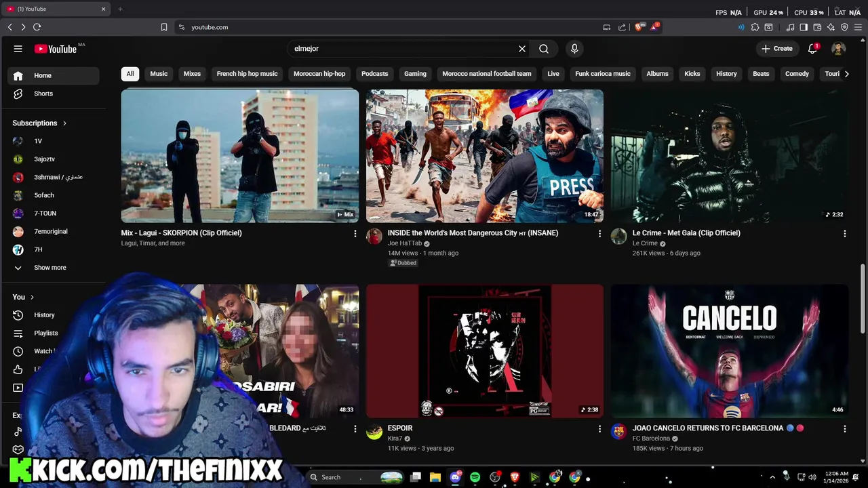
Task: Open Brave Shields lion icon
Action: [x=638, y=27]
